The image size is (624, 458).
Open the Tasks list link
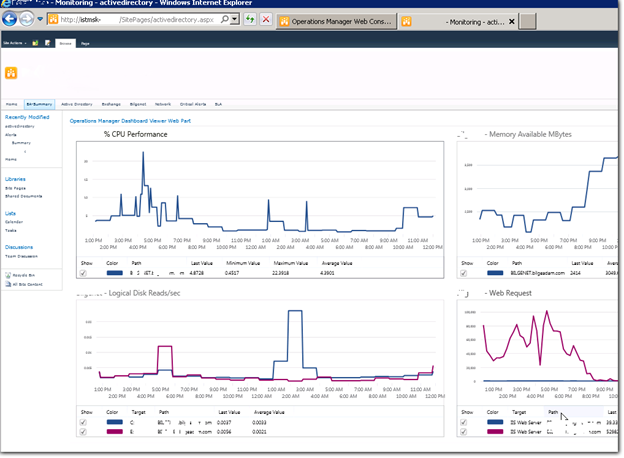point(11,230)
